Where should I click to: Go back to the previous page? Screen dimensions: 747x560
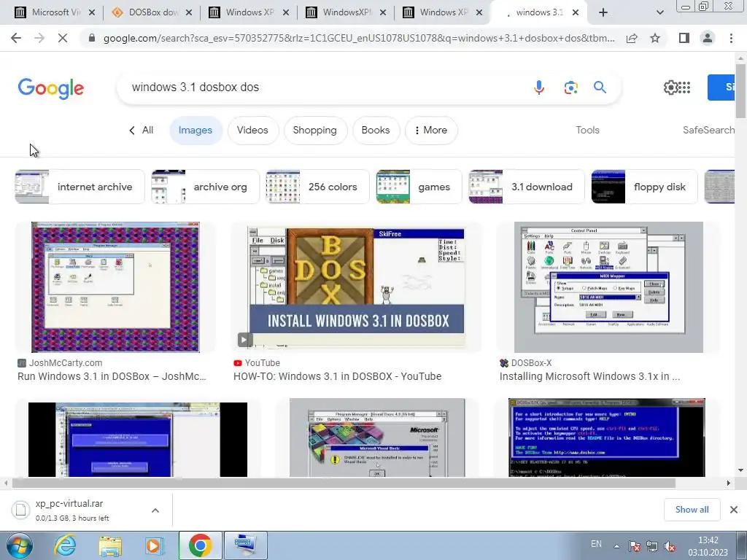[16, 38]
